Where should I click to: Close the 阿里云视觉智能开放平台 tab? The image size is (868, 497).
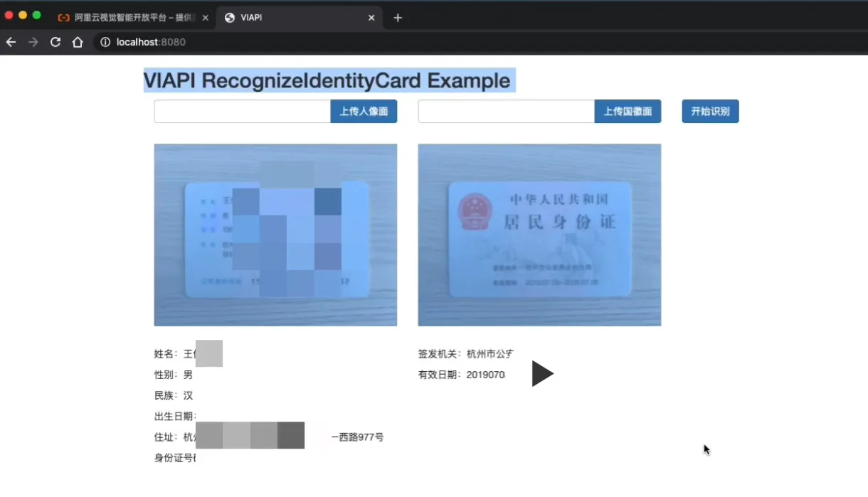(x=206, y=18)
